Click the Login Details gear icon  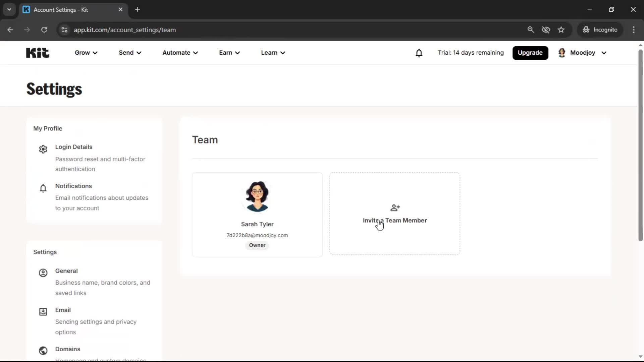(x=43, y=149)
